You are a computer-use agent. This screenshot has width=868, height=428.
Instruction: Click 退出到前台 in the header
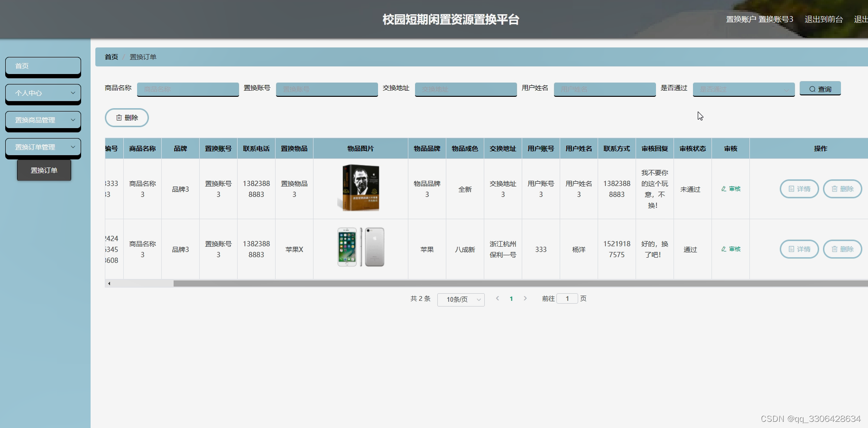pos(824,19)
